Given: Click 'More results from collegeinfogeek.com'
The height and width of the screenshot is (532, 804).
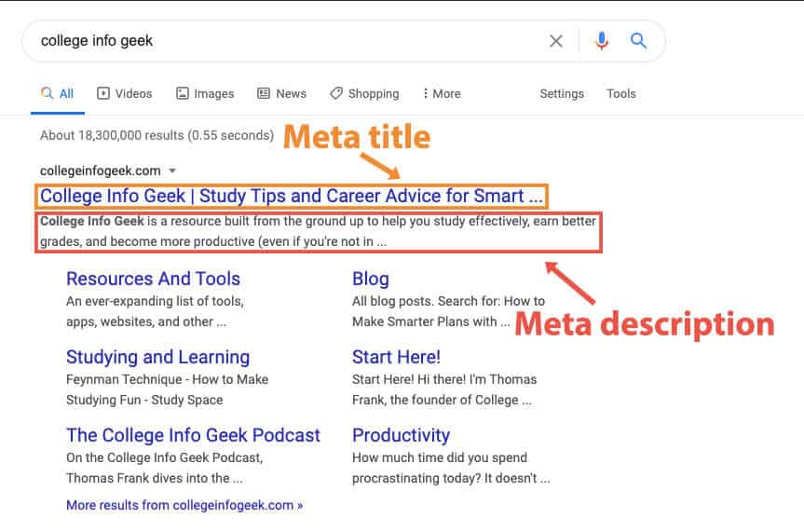Looking at the screenshot, I should click(184, 505).
